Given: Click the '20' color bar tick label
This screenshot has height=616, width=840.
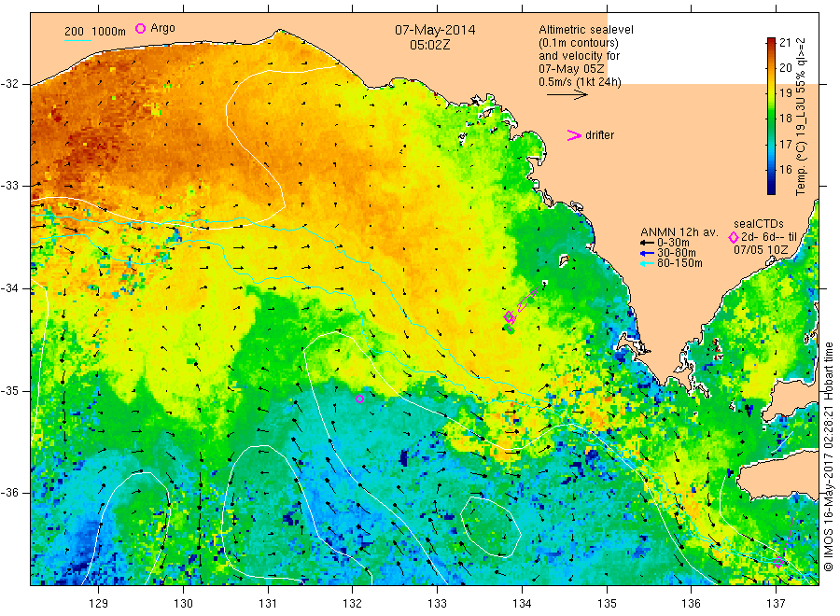Looking at the screenshot, I should pyautogui.click(x=785, y=68).
